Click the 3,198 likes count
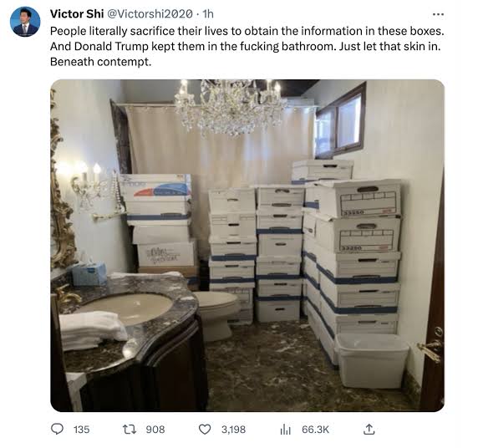 tap(233, 430)
